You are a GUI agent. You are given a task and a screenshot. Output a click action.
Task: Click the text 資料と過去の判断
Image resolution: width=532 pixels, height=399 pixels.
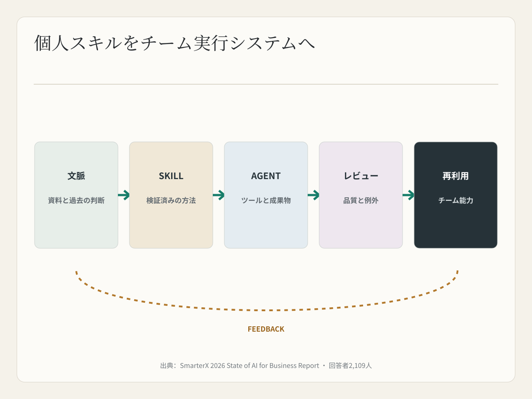pos(76,200)
